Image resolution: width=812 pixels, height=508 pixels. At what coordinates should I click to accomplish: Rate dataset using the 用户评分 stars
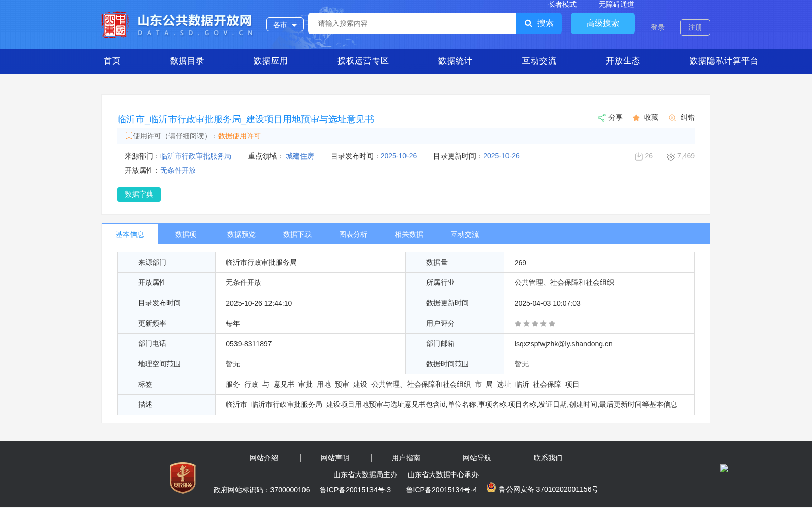(x=535, y=324)
